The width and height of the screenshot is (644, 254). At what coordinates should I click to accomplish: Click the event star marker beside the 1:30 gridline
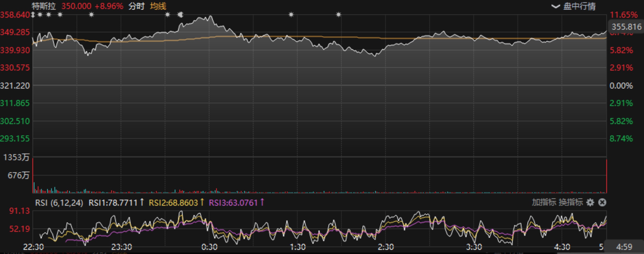click(x=291, y=15)
